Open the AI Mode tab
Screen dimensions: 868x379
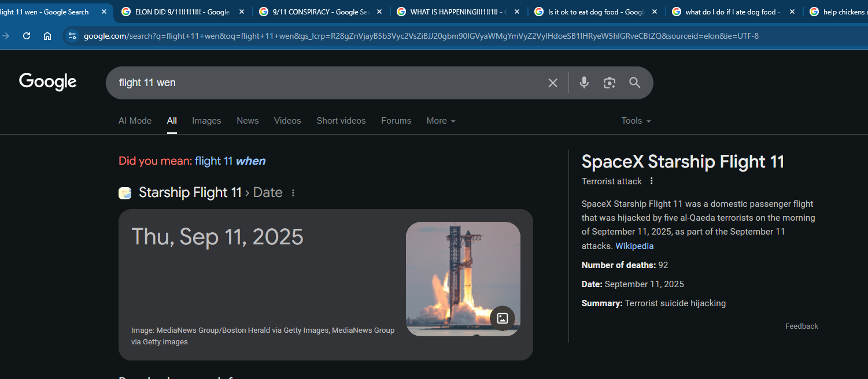(x=135, y=121)
